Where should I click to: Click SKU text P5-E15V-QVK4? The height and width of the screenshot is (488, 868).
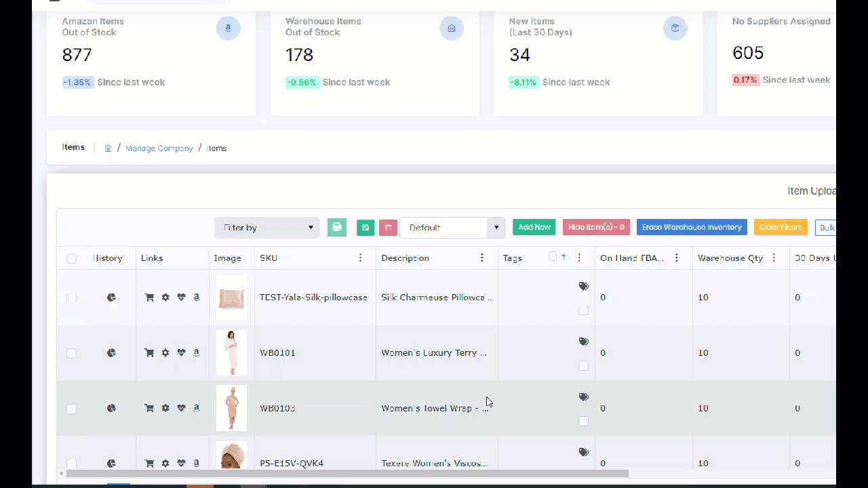(x=292, y=464)
